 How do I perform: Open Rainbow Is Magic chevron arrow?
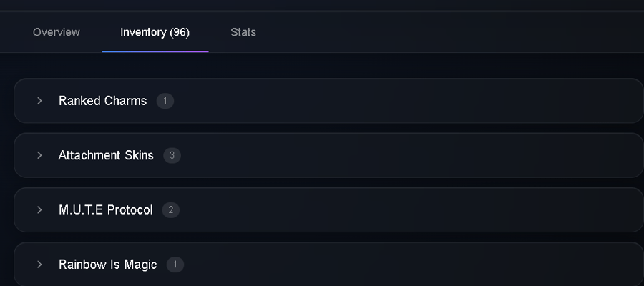click(39, 265)
